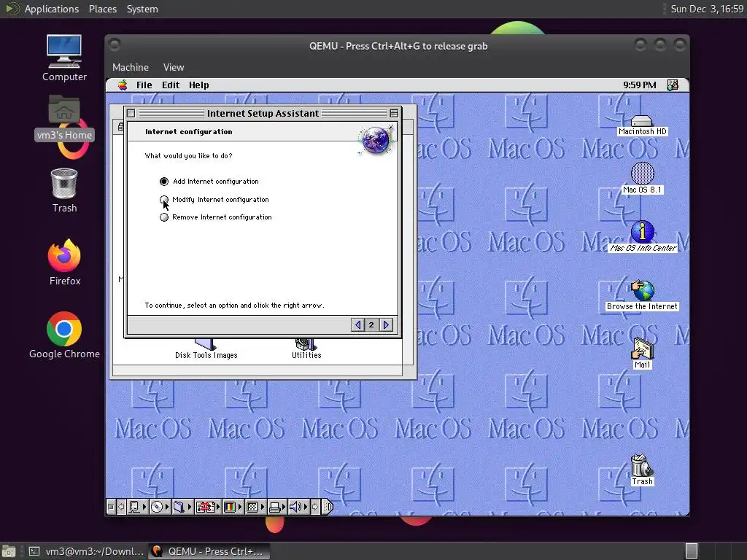Image resolution: width=747 pixels, height=560 pixels.
Task: Click Control Strip scroll-left arrow
Action: click(121, 507)
